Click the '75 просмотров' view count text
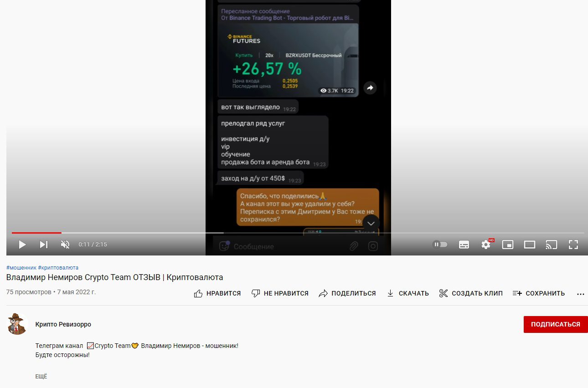This screenshot has width=588, height=388. coord(29,292)
